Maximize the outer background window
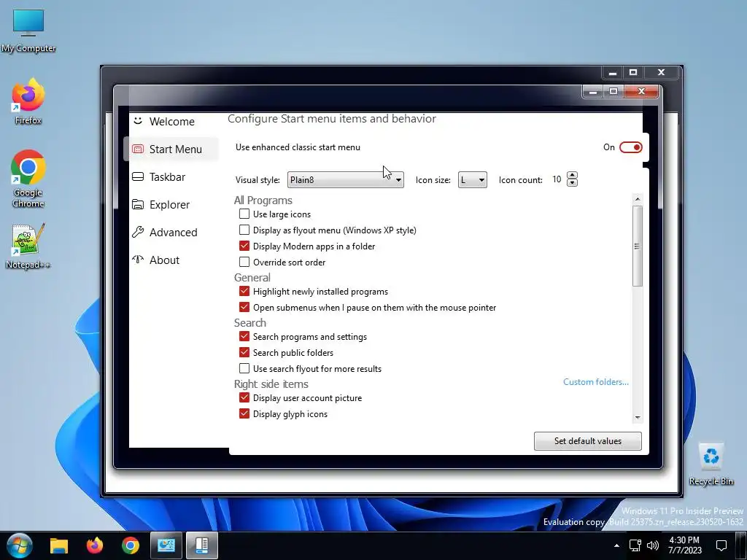 [633, 72]
